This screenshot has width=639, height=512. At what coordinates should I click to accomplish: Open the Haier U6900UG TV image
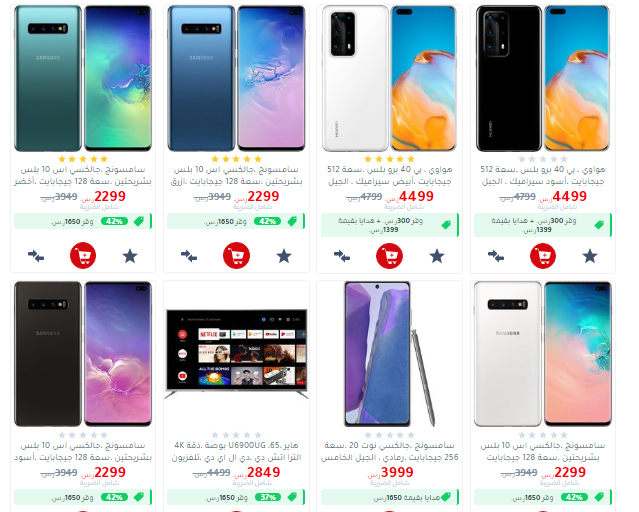click(x=236, y=354)
